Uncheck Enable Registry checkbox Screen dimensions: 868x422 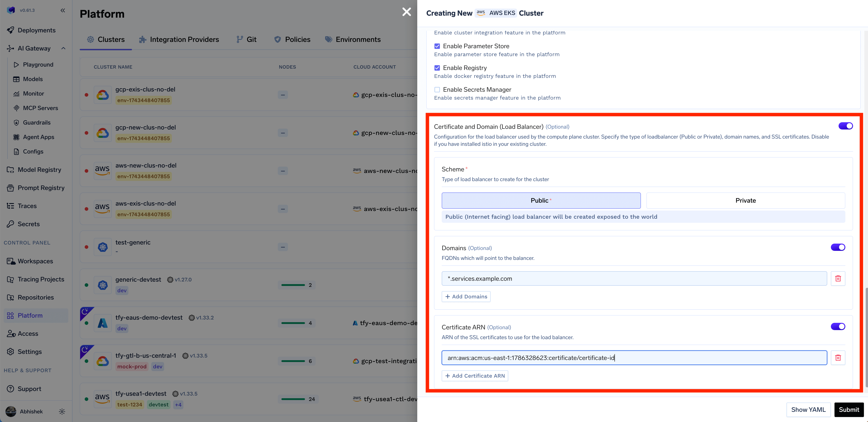coord(437,68)
